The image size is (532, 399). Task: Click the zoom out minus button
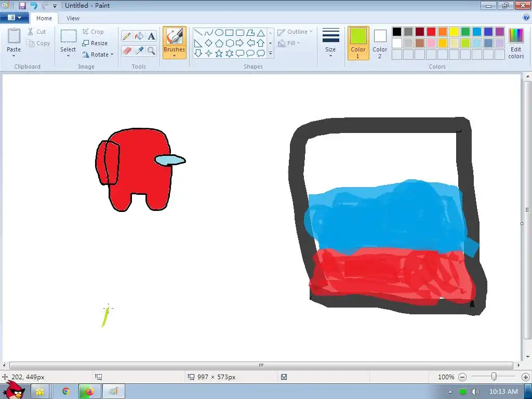(x=462, y=377)
